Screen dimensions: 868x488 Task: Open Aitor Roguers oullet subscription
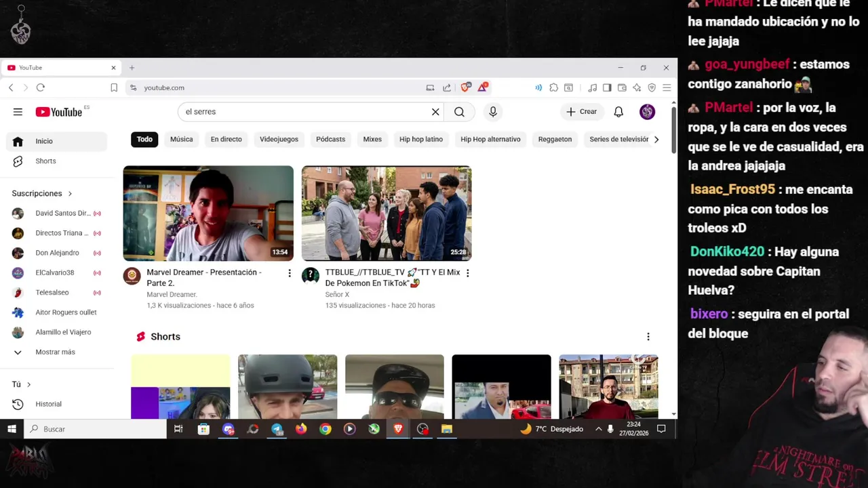[57, 312]
